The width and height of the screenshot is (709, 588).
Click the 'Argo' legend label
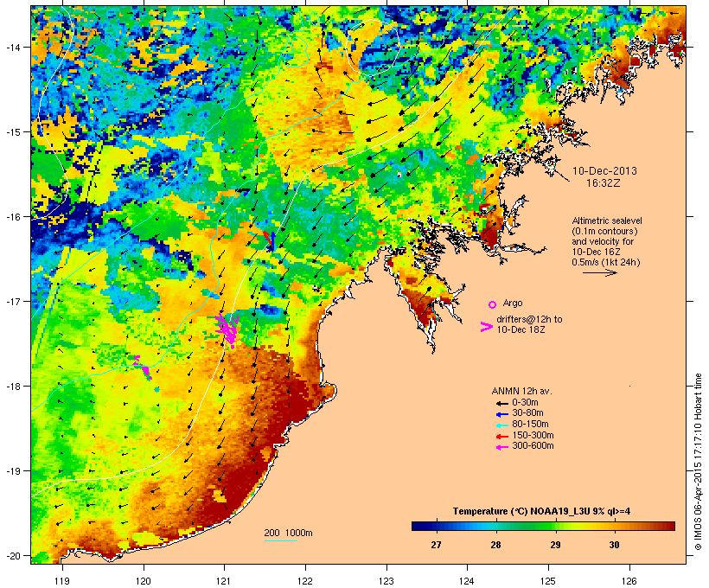pyautogui.click(x=513, y=303)
